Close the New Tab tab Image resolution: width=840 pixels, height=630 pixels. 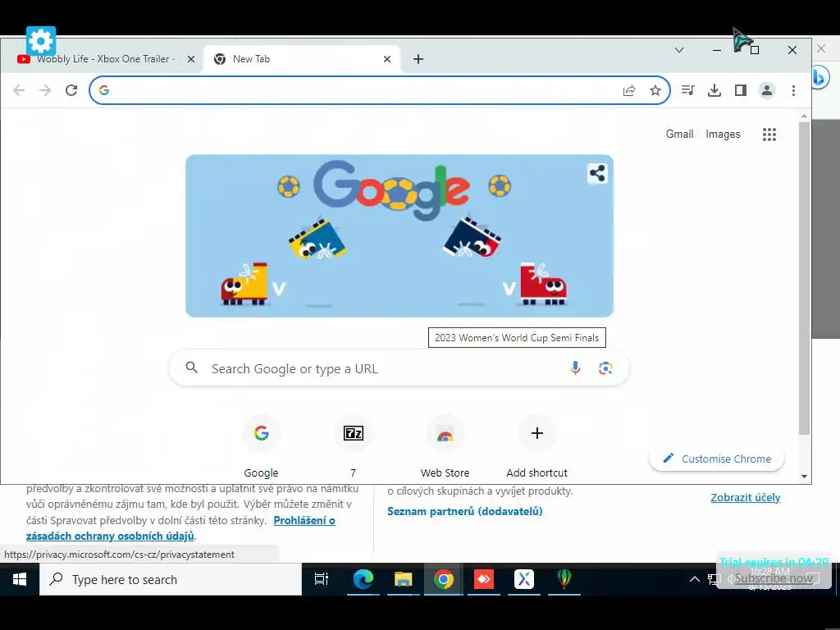pyautogui.click(x=387, y=59)
